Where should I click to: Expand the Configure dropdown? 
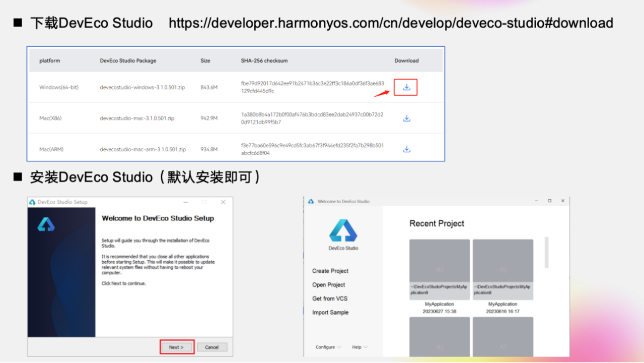(328, 347)
